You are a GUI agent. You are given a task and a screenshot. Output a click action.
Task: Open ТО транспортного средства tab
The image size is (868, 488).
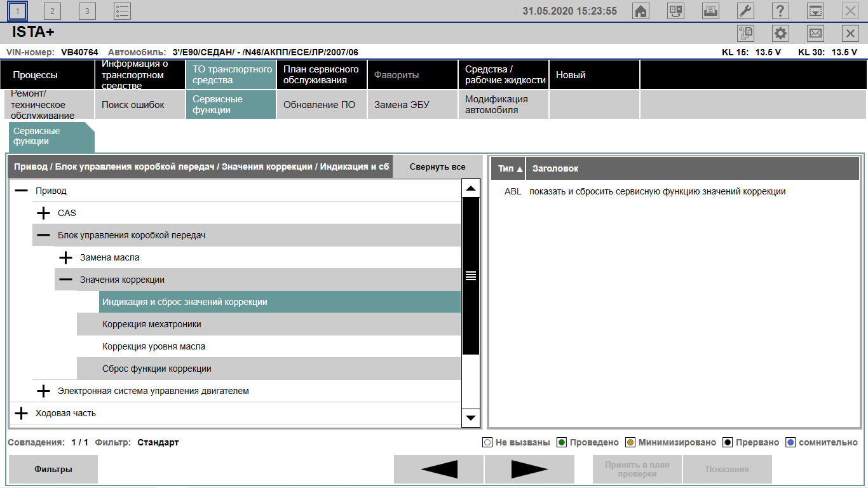(x=231, y=75)
